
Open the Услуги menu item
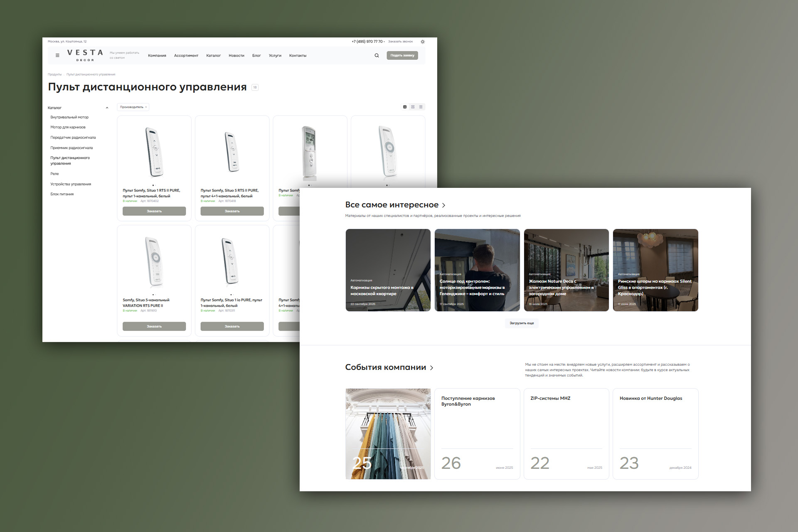click(x=275, y=56)
